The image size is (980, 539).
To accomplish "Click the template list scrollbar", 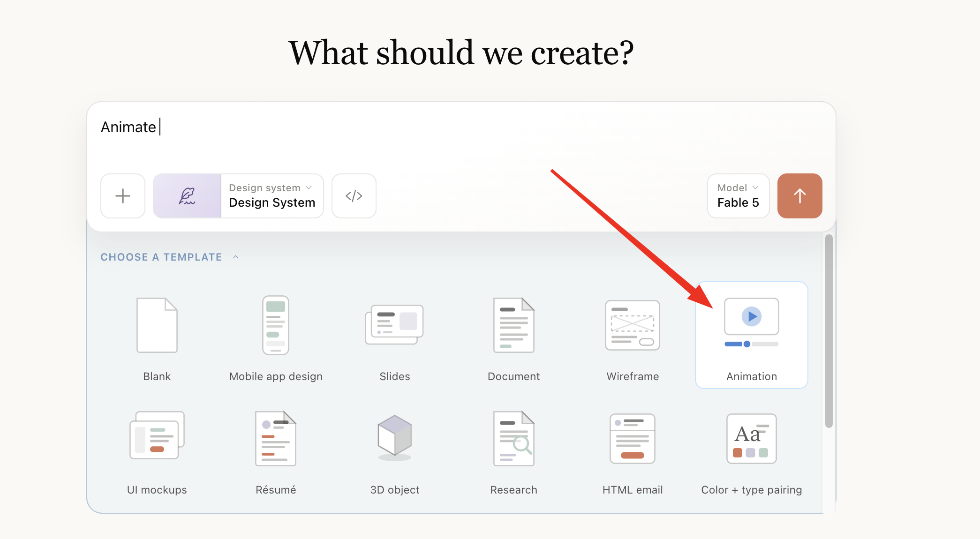I will tap(829, 331).
